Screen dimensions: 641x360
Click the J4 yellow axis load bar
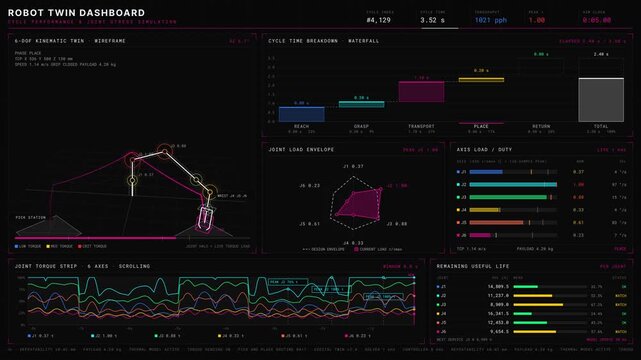coord(484,210)
